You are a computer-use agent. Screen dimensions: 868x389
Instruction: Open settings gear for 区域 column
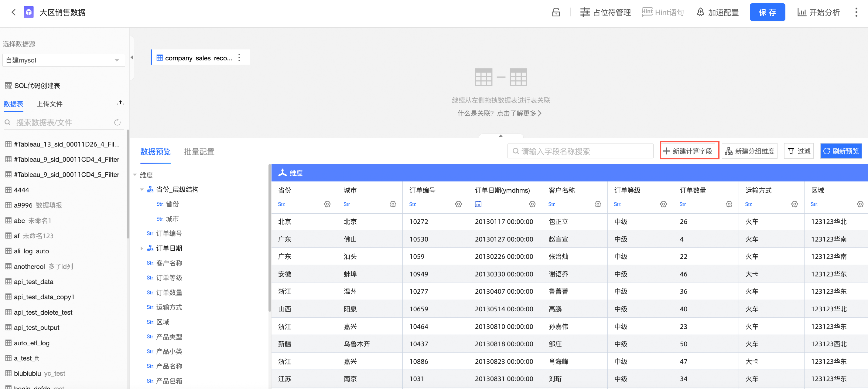coord(860,204)
